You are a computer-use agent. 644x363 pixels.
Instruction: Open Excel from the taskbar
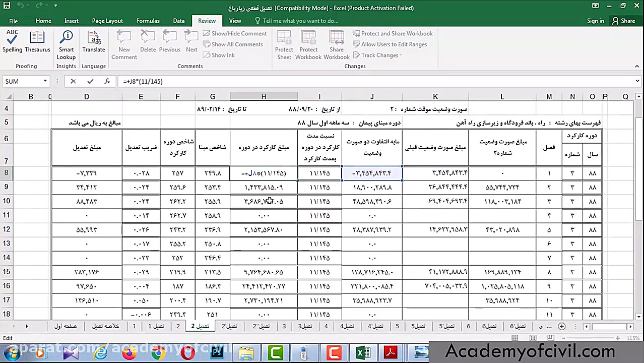click(x=363, y=351)
